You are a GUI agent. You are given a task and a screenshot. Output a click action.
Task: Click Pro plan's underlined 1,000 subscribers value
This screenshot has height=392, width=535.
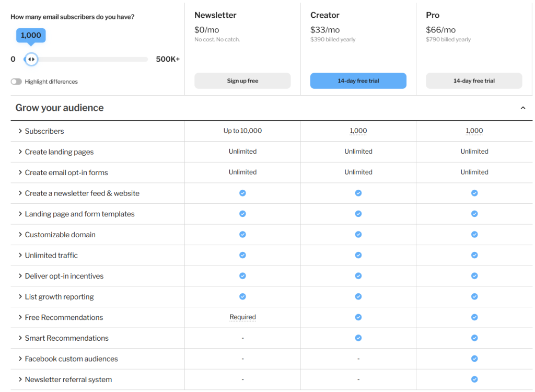tap(474, 131)
